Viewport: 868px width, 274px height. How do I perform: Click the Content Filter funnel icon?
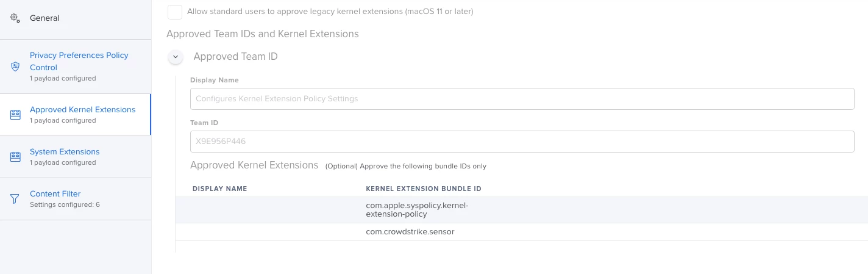click(16, 198)
